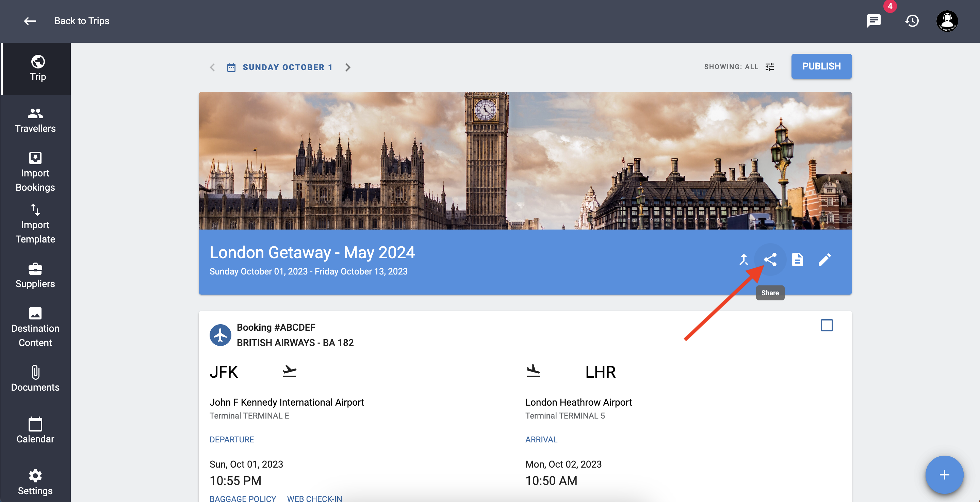The height and width of the screenshot is (502, 980).
Task: Open Import Bookings in sidebar
Action: [35, 172]
